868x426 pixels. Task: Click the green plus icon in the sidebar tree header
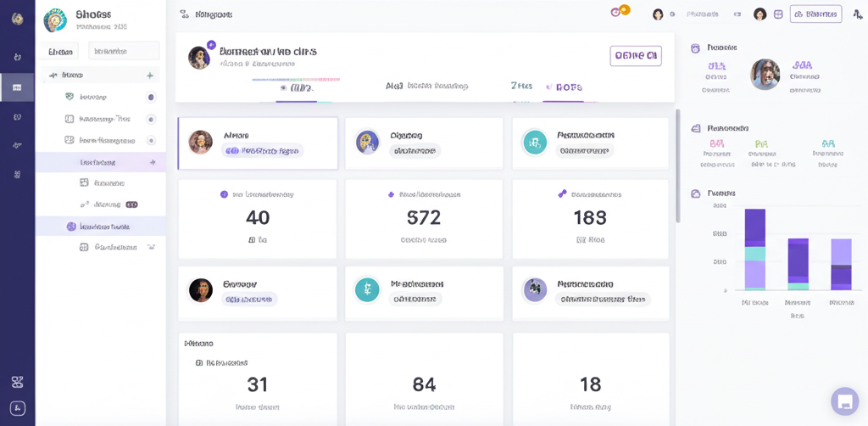[x=150, y=75]
